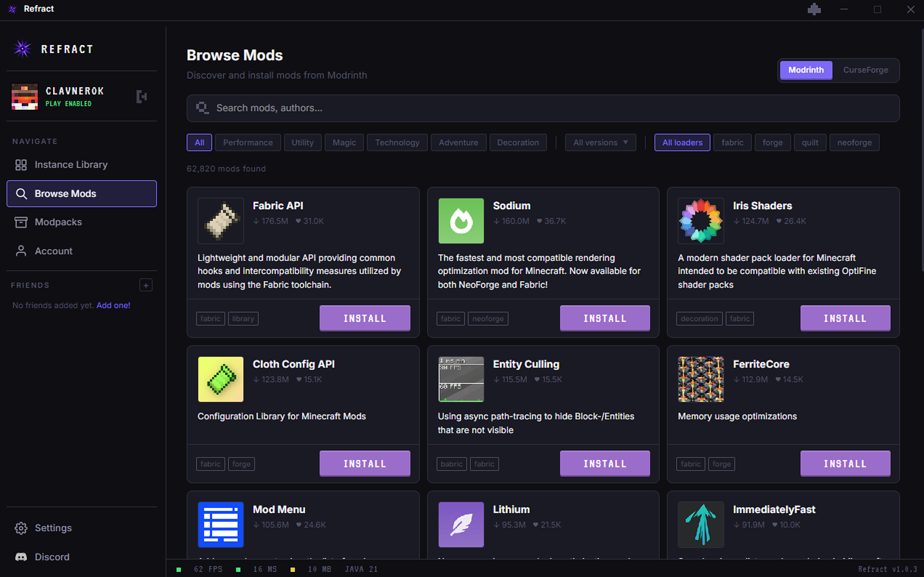Filter by Decoration category

(x=518, y=143)
